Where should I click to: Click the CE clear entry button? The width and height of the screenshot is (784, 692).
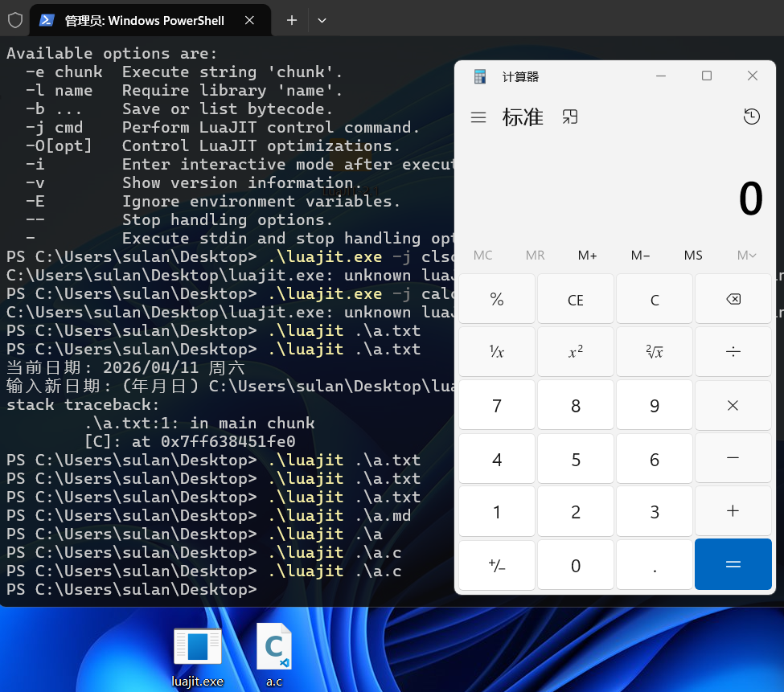[575, 300]
